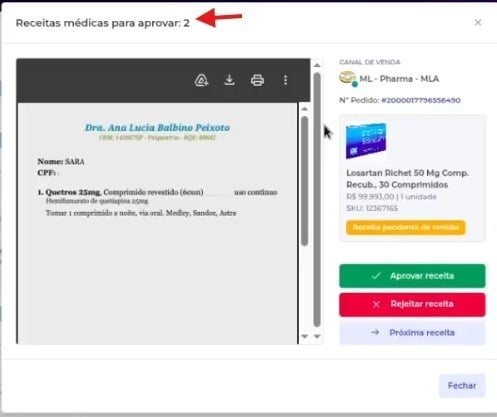Download the prescription PDF
Image resolution: width=497 pixels, height=418 pixels.
229,80
